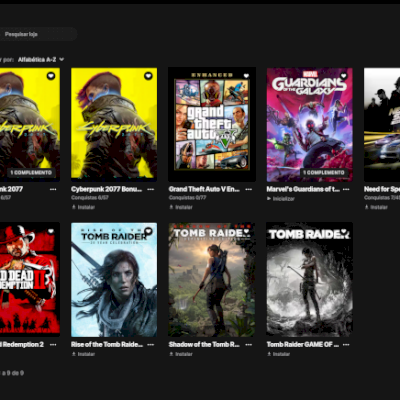Toggle favorite heart on Guardians of the Galaxy
Viewport: 400px width, 400px height.
pyautogui.click(x=344, y=76)
